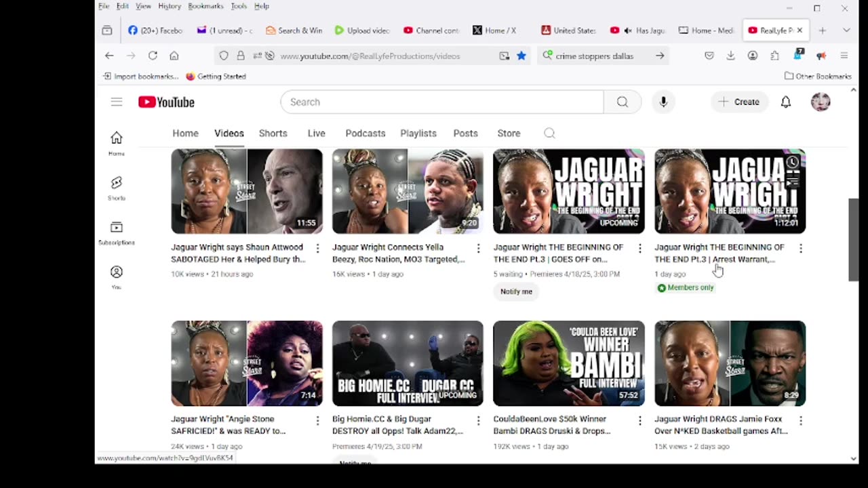Open options for Arrest Warrant members video
This screenshot has width=868, height=488.
801,249
